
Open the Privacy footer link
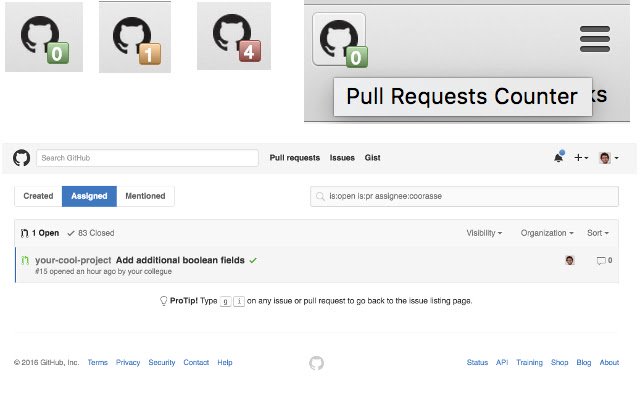128,362
